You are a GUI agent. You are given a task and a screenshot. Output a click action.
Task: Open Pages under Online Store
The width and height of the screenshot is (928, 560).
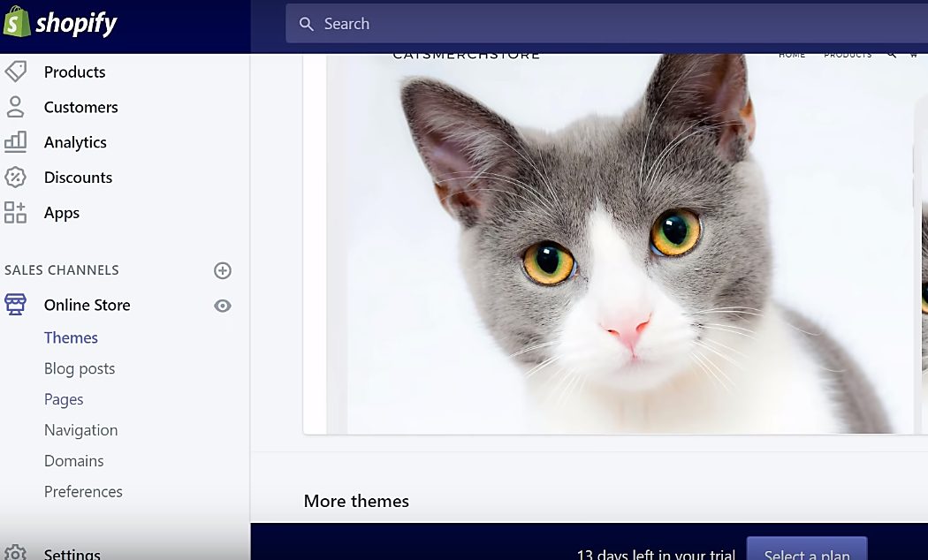click(64, 400)
